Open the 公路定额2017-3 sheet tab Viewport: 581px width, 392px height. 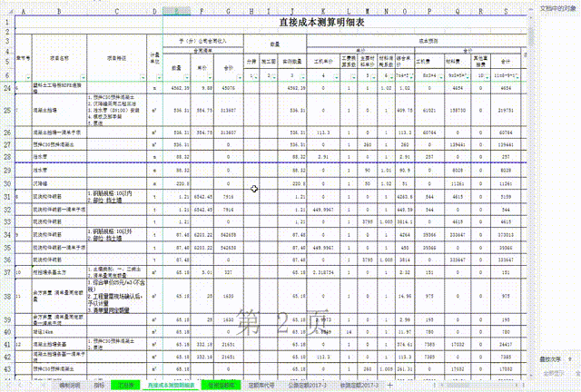[308, 386]
